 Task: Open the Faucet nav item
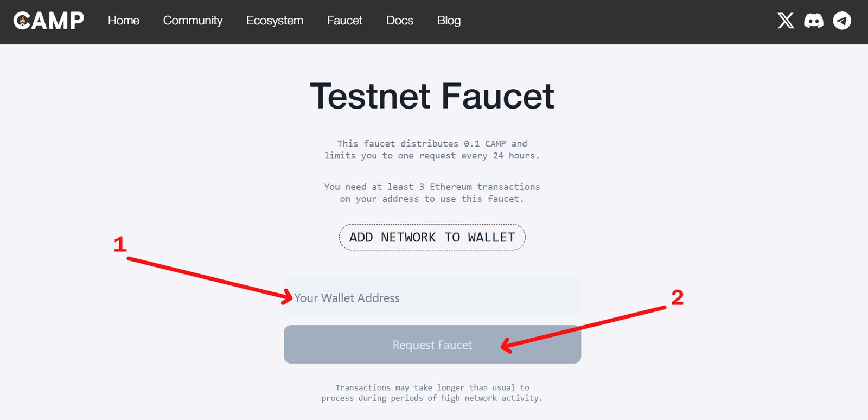tap(344, 21)
